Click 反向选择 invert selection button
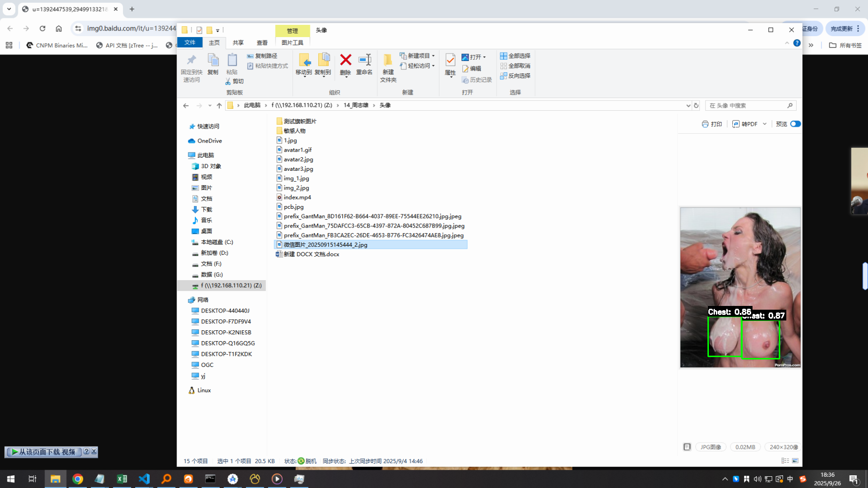868x488 pixels. tap(515, 76)
